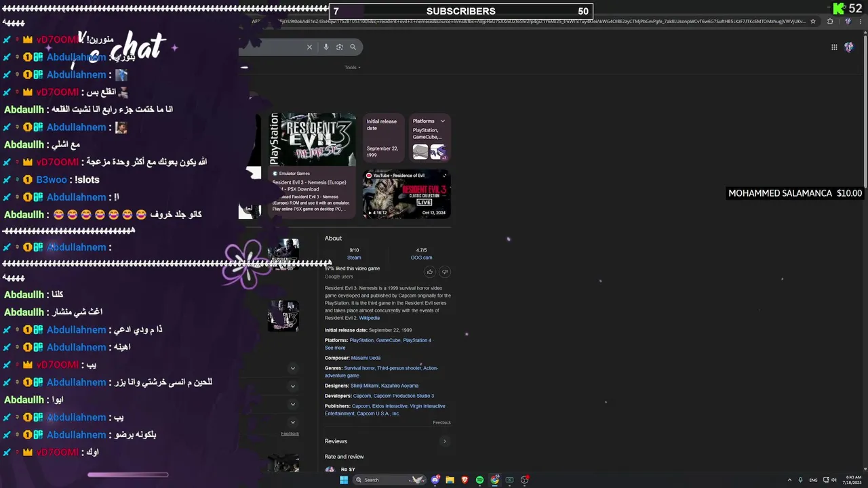The width and height of the screenshot is (868, 488).
Task: Click See more under Platforms
Action: point(335,348)
